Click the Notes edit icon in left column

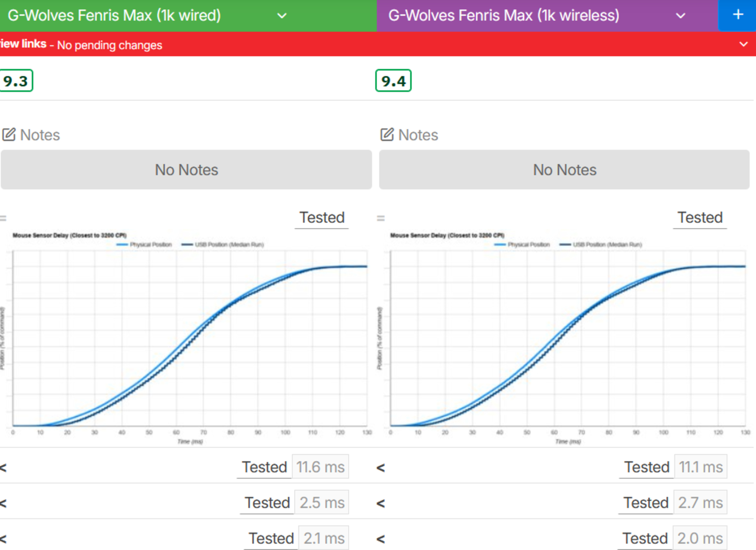9,135
